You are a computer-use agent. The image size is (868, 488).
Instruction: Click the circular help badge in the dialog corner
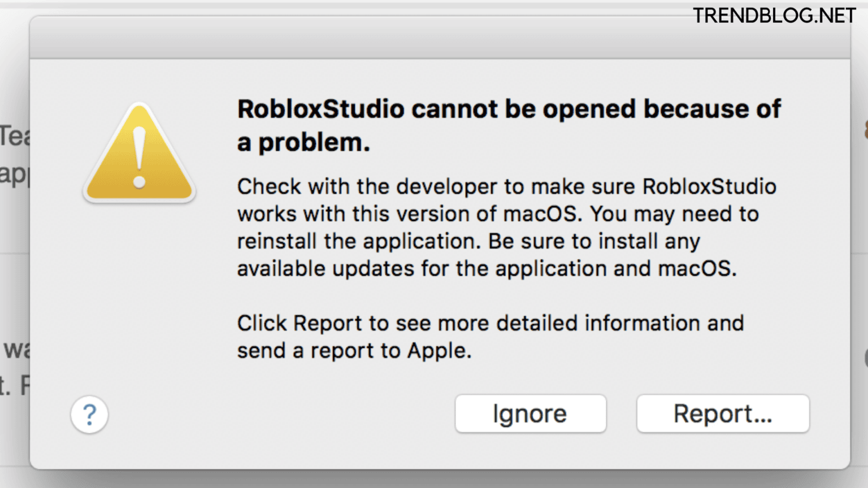coord(89,414)
